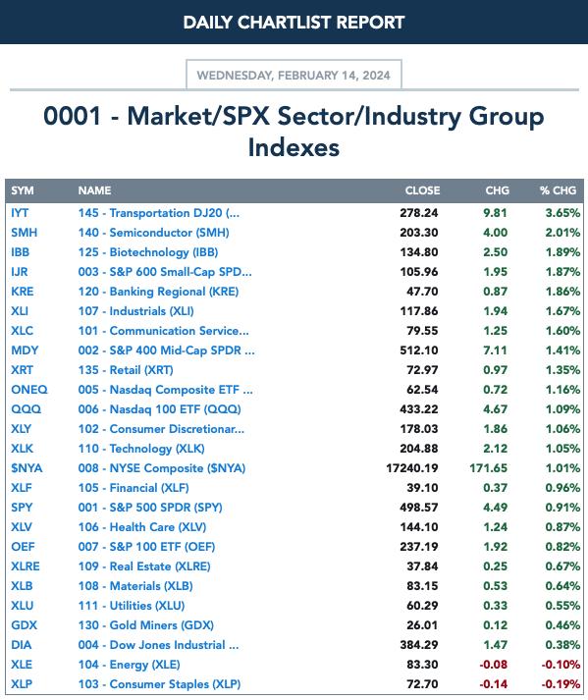Click the XLP ticker symbol
The width and height of the screenshot is (588, 700).
(22, 684)
